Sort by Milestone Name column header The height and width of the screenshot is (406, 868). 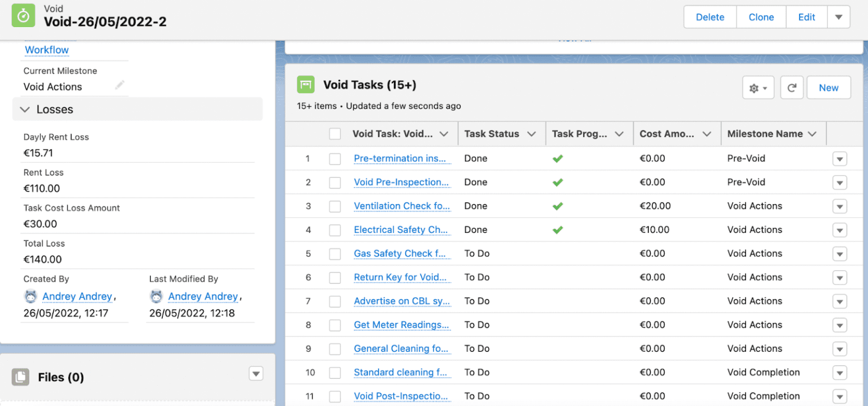765,134
